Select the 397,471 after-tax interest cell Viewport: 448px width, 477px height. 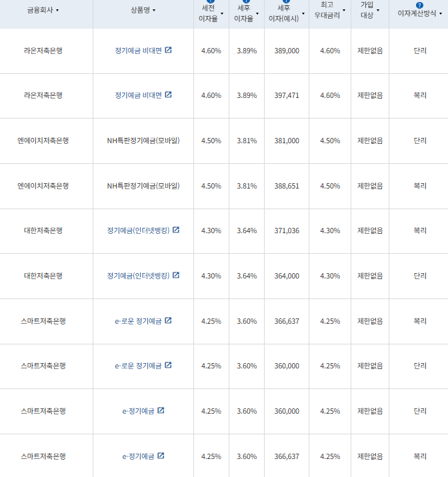pos(287,95)
